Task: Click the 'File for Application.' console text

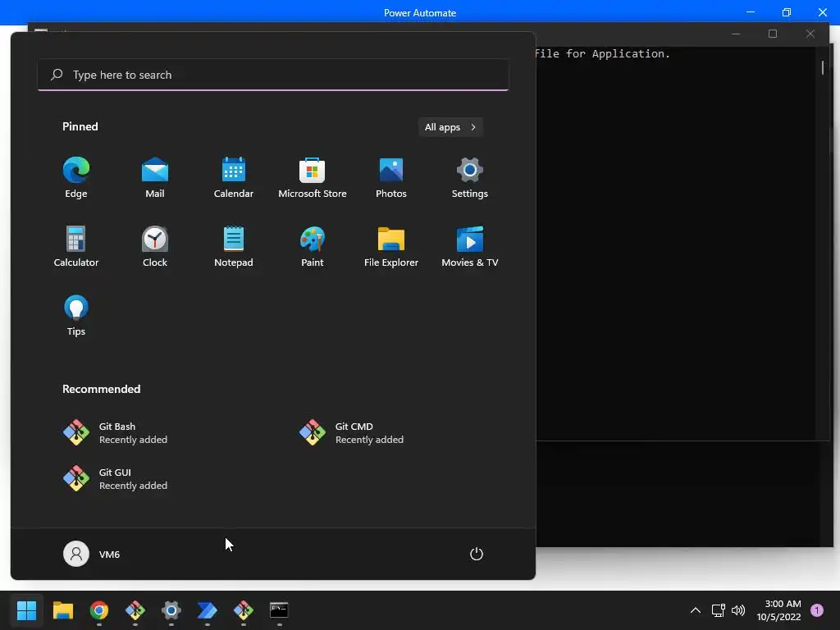Action: [x=602, y=53]
